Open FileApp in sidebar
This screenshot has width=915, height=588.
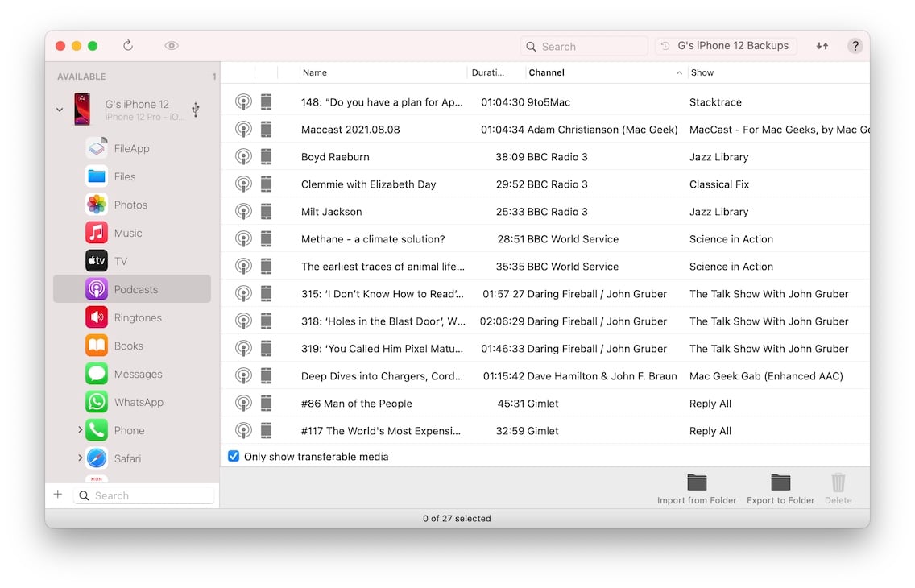pos(132,148)
